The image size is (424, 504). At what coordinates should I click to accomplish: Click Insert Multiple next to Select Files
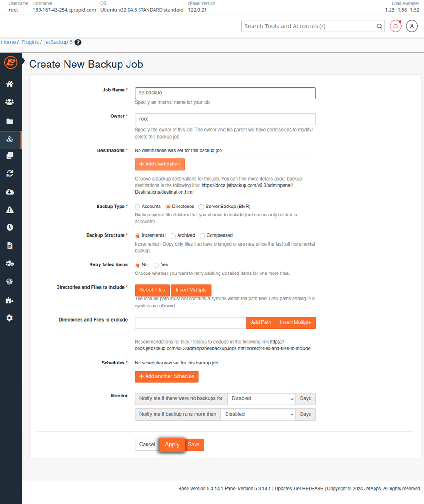point(191,290)
